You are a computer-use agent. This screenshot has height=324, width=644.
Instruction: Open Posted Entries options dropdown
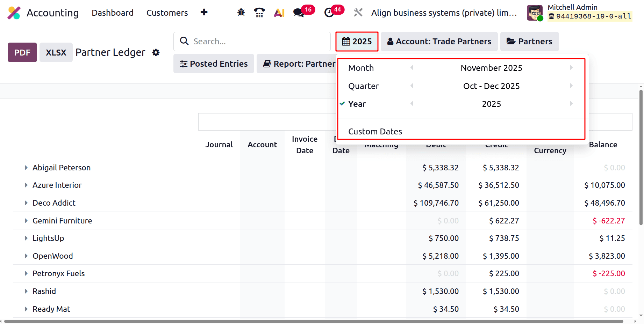coord(214,64)
